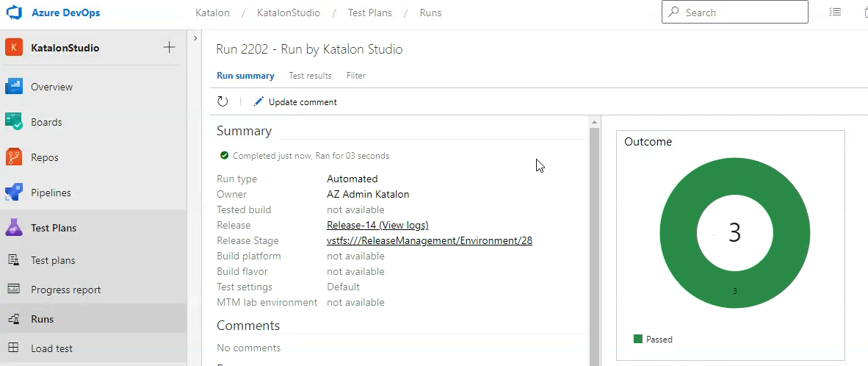This screenshot has height=366, width=868.
Task: Add new item with plus icon
Action: pos(170,48)
